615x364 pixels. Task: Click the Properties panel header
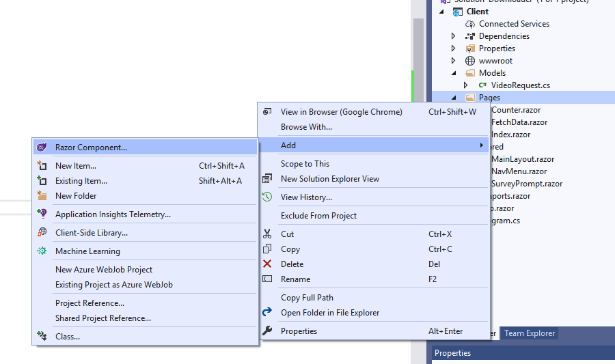(x=523, y=352)
